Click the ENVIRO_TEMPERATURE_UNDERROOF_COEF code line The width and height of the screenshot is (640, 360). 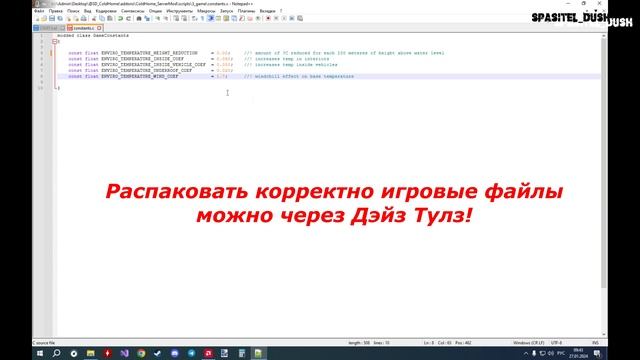coord(151,70)
